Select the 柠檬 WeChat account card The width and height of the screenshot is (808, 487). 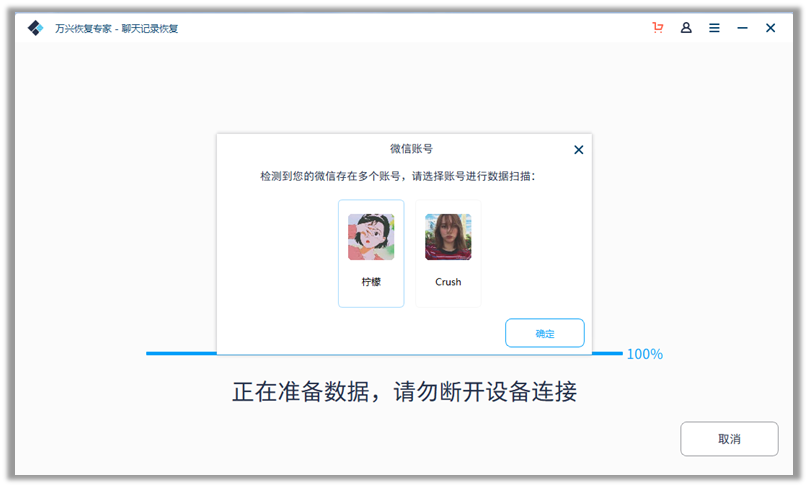point(371,254)
